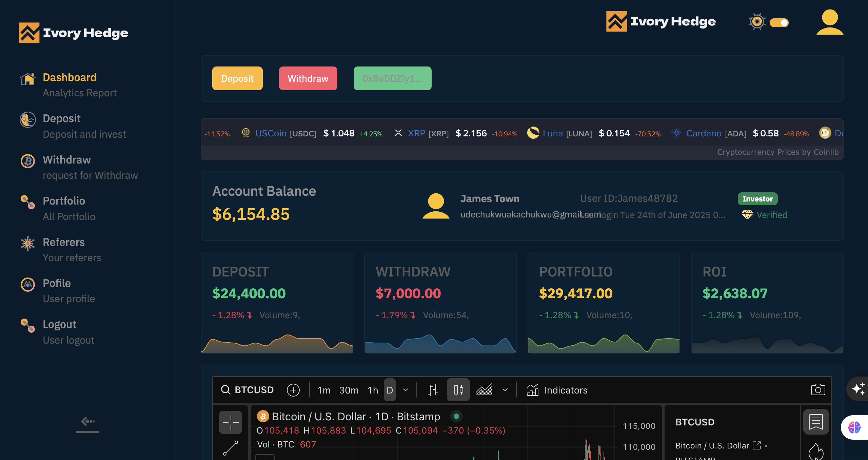Open the watchlist panel icon
Viewport: 868px width, 460px height.
(x=816, y=422)
